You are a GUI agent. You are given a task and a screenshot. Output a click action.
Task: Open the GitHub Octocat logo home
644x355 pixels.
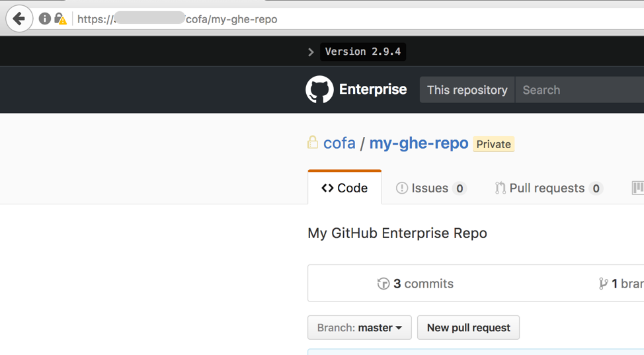319,89
